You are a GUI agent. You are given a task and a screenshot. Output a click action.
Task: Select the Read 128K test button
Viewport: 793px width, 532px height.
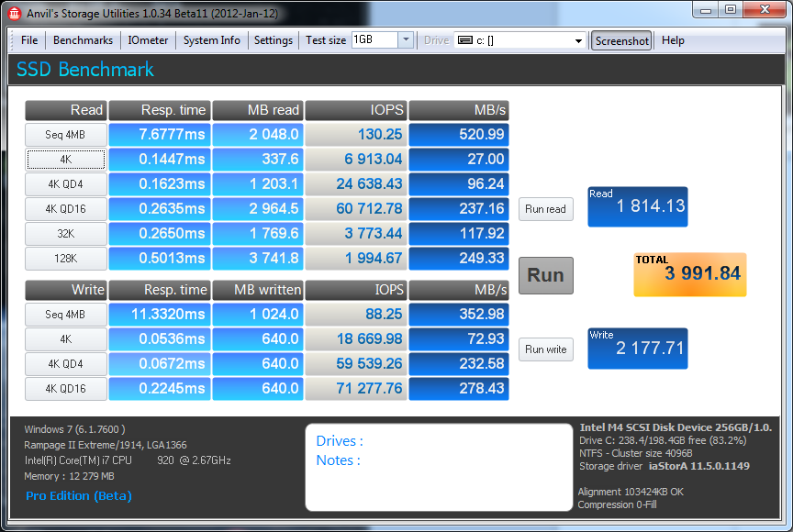click(66, 259)
